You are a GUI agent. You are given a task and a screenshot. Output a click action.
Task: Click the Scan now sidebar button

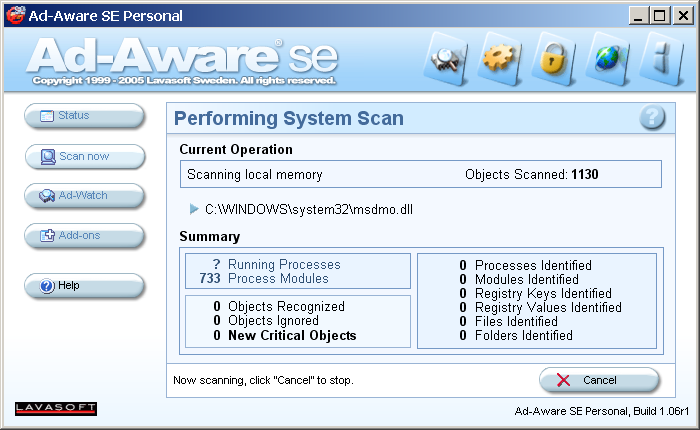coord(84,156)
